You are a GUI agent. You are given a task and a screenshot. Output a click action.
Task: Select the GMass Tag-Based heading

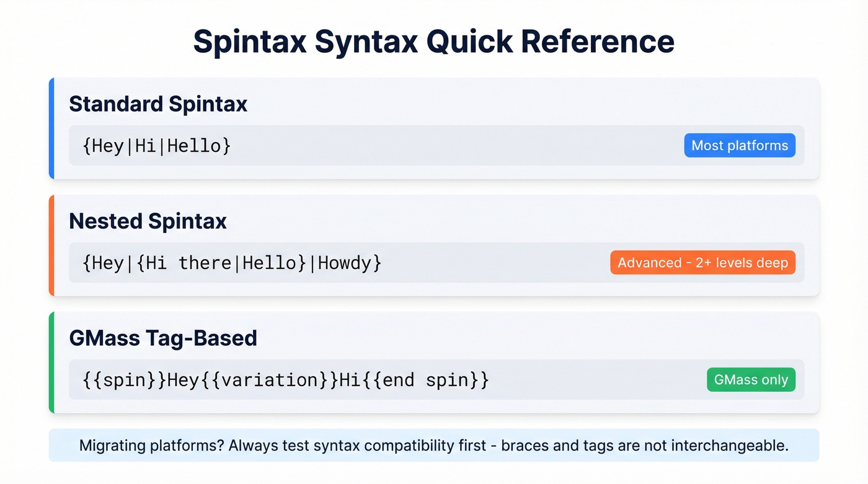(164, 338)
